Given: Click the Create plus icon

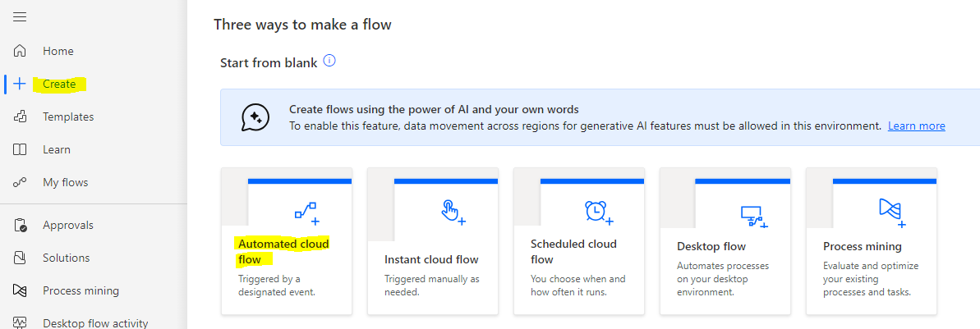Looking at the screenshot, I should pos(20,84).
